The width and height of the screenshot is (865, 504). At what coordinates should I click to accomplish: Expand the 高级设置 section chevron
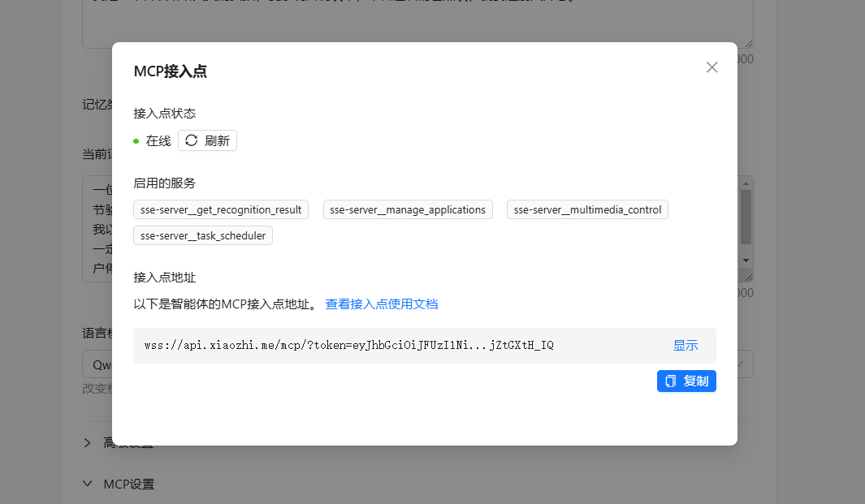point(88,443)
